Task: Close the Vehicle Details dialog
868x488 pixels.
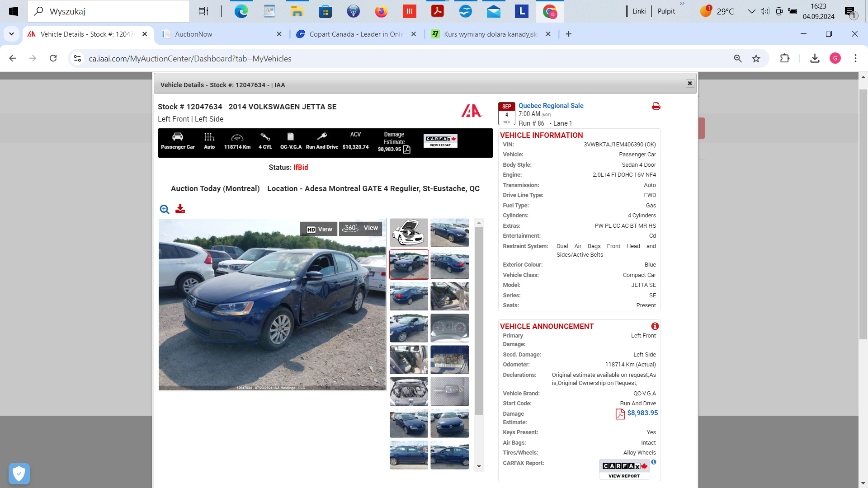Action: pyautogui.click(x=690, y=83)
